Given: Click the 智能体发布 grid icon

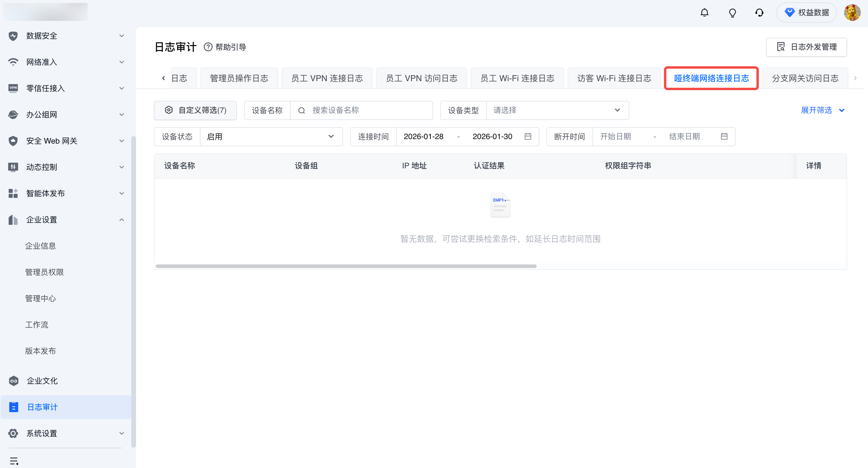Looking at the screenshot, I should point(13,193).
